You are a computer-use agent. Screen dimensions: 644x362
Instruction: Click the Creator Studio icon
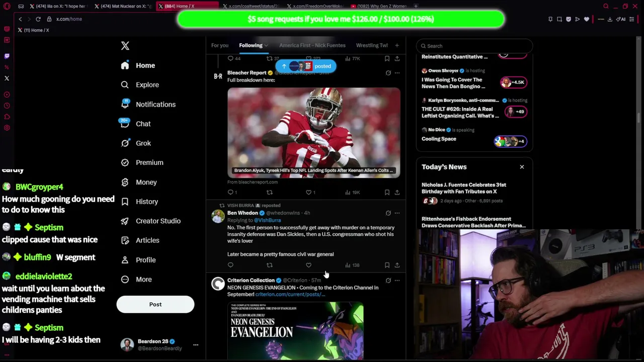click(x=125, y=221)
